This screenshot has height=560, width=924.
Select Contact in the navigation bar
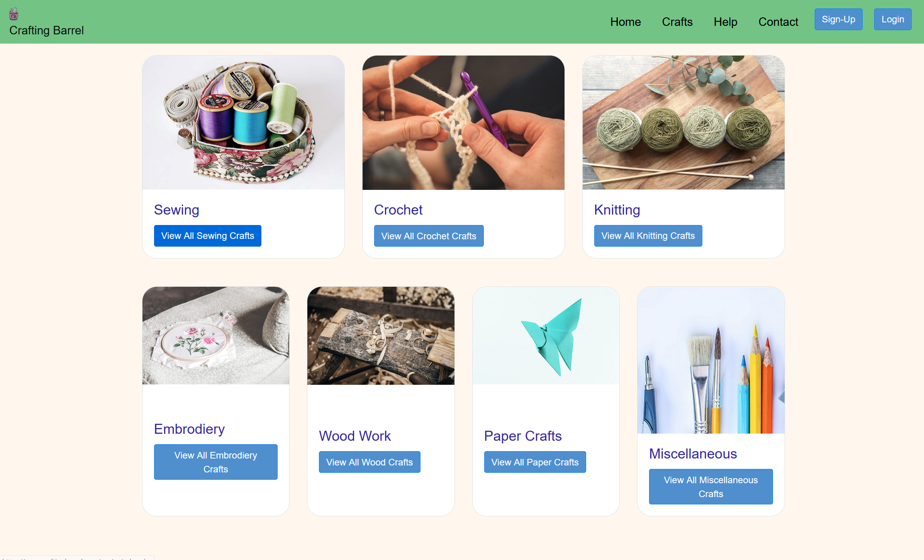tap(778, 22)
